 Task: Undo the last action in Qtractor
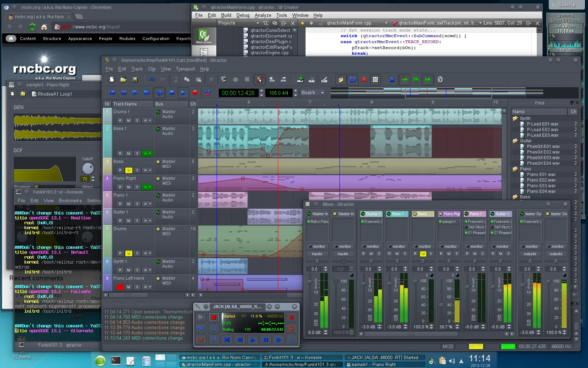point(152,80)
